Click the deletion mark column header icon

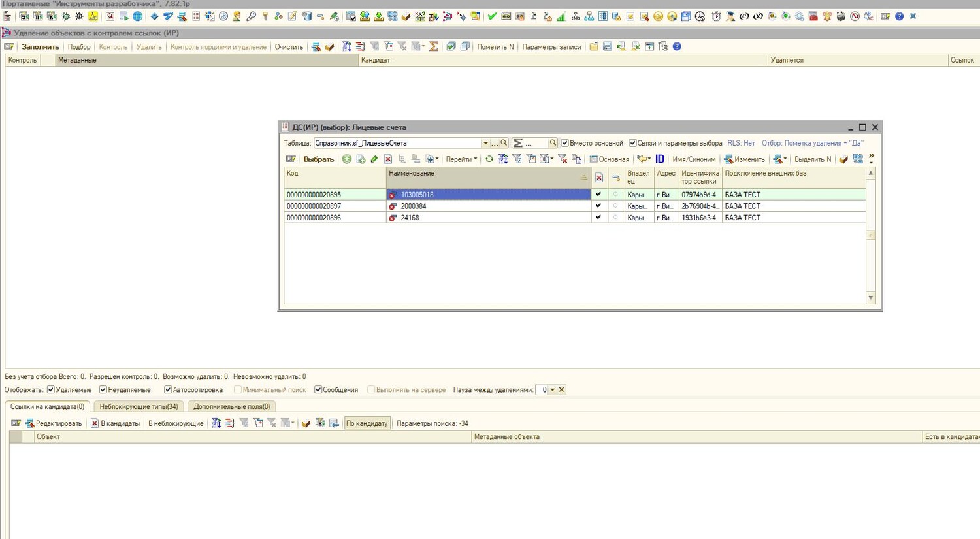pyautogui.click(x=599, y=178)
